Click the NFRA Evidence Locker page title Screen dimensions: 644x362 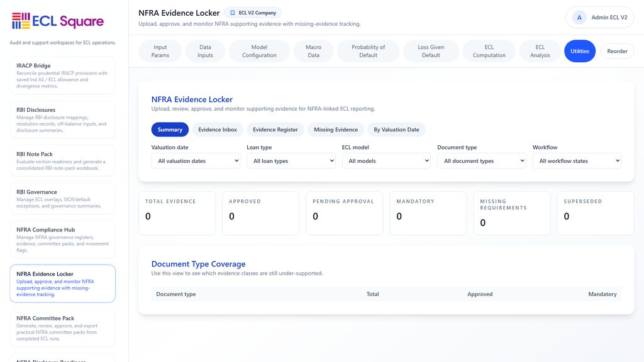(x=179, y=13)
